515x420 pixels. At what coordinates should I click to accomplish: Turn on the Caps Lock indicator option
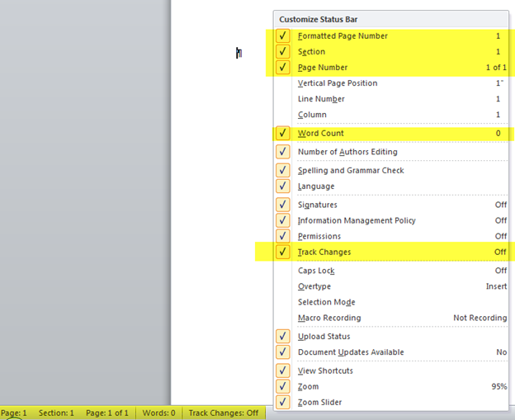316,271
